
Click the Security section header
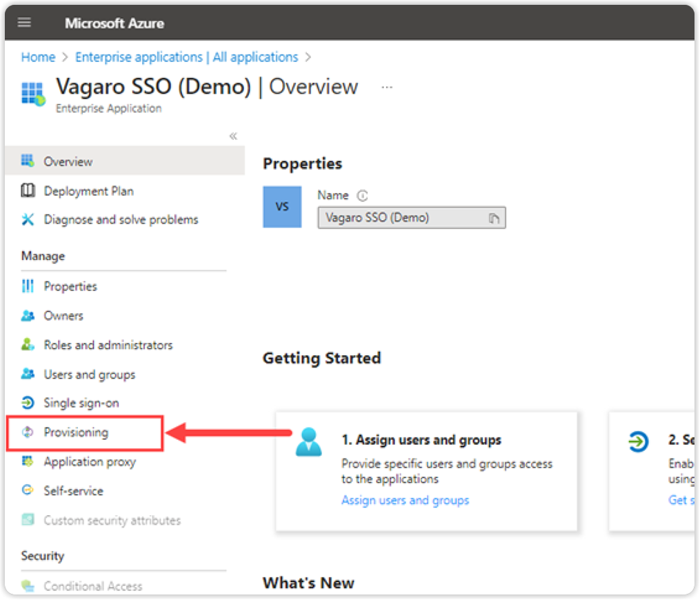(42, 556)
